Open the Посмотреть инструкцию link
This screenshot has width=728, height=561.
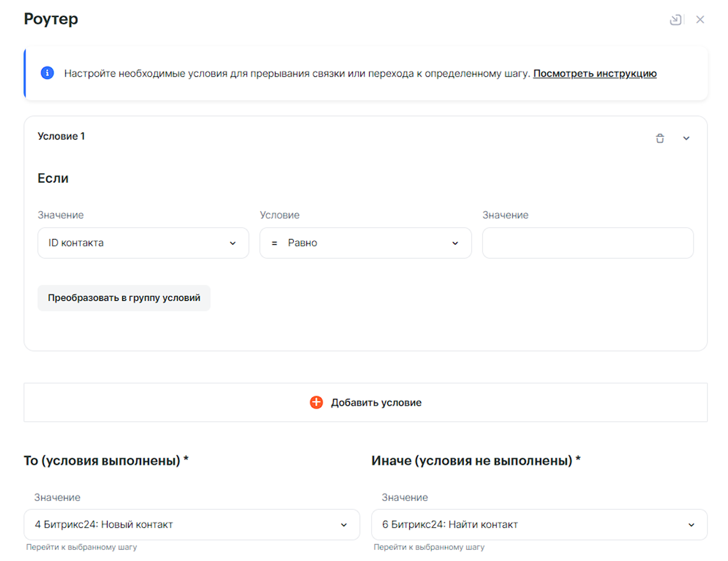pos(595,73)
